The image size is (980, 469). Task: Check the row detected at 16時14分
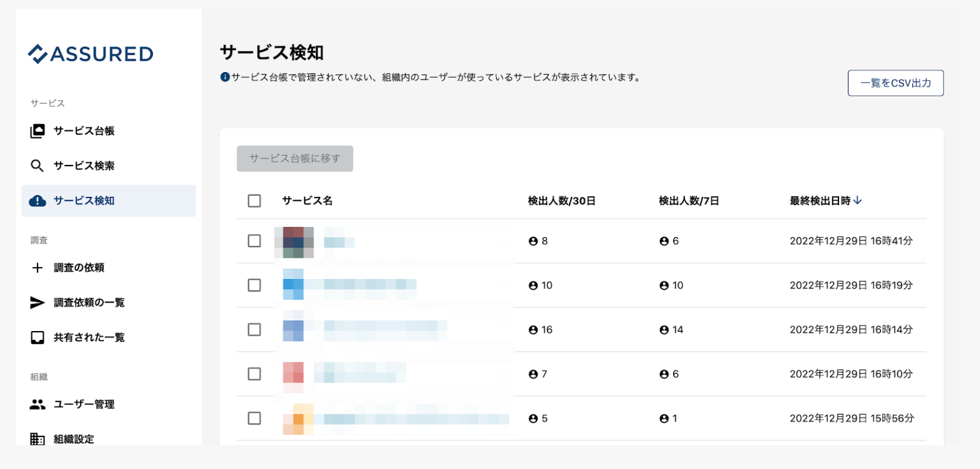(254, 329)
